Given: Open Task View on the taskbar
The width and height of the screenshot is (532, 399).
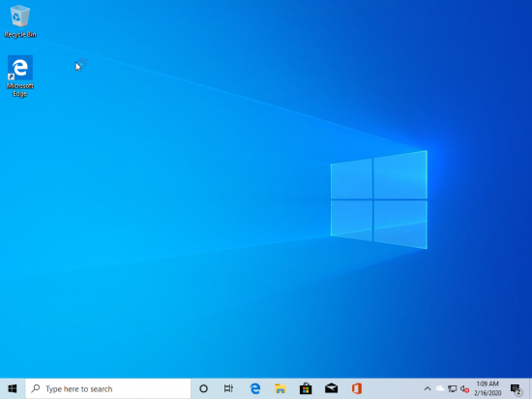Looking at the screenshot, I should [228, 388].
